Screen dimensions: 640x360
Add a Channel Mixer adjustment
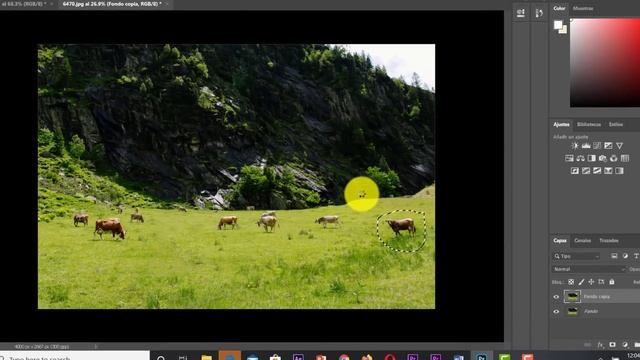pos(613,158)
